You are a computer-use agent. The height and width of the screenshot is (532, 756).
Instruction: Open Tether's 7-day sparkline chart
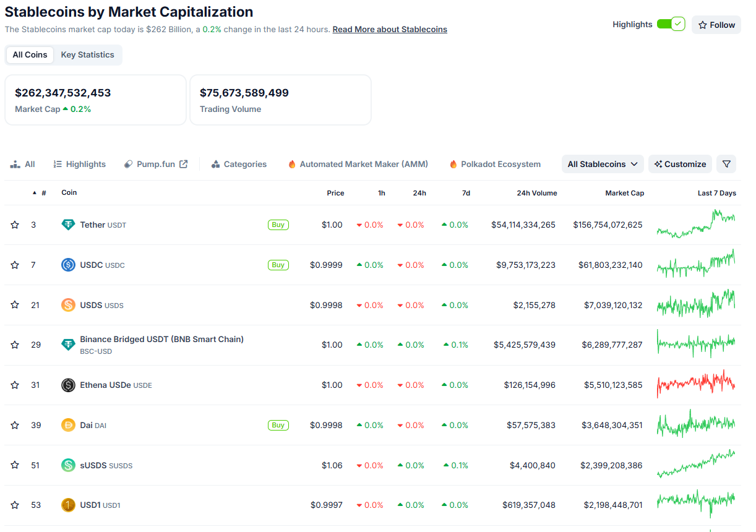[696, 224]
